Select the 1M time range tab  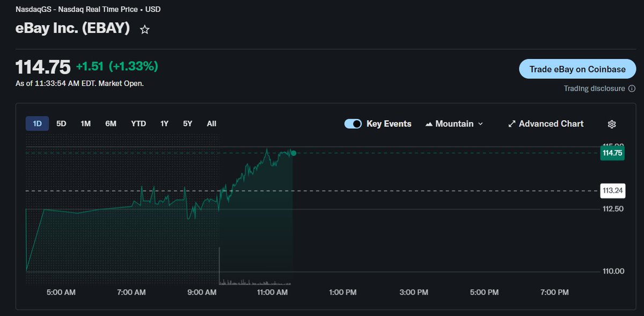pyautogui.click(x=85, y=123)
